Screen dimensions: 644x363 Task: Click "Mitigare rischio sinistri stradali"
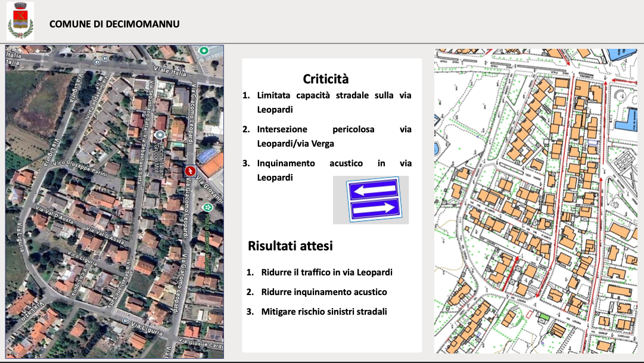(324, 312)
